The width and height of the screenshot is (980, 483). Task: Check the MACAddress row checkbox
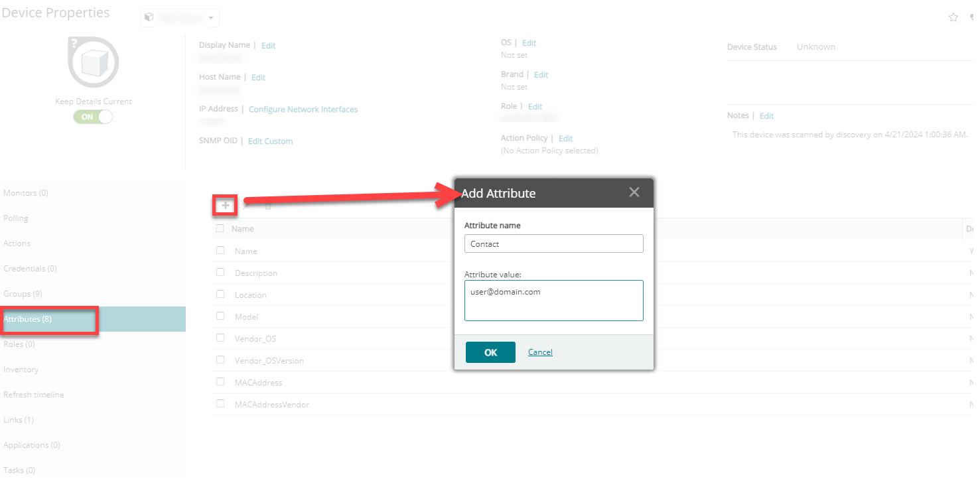tap(220, 382)
